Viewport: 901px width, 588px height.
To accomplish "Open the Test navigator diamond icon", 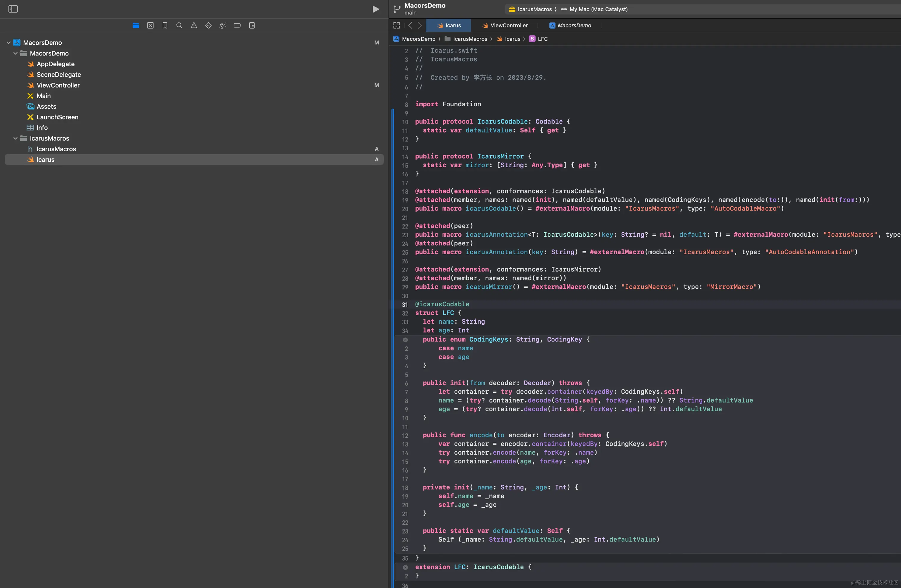I will 208,25.
